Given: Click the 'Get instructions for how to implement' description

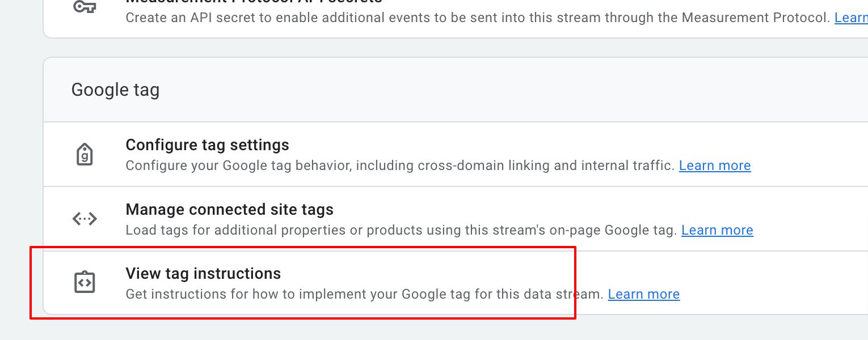Looking at the screenshot, I should (364, 294).
